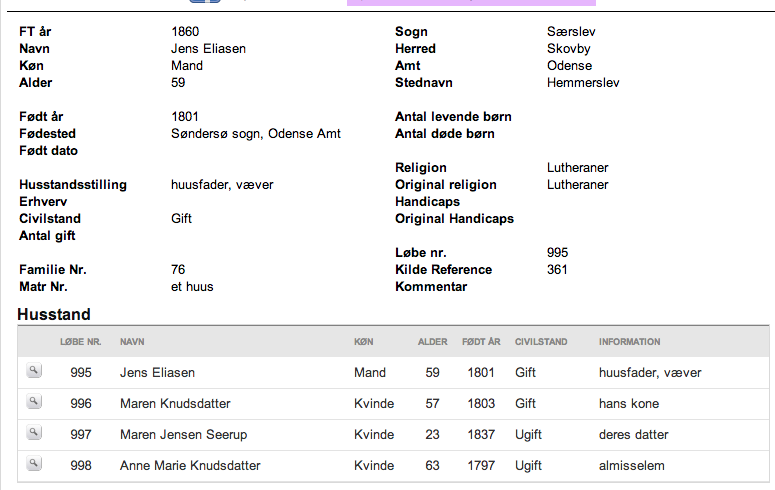
Task: Select the name Anne Marie Knudsdatter in table
Action: pyautogui.click(x=190, y=465)
